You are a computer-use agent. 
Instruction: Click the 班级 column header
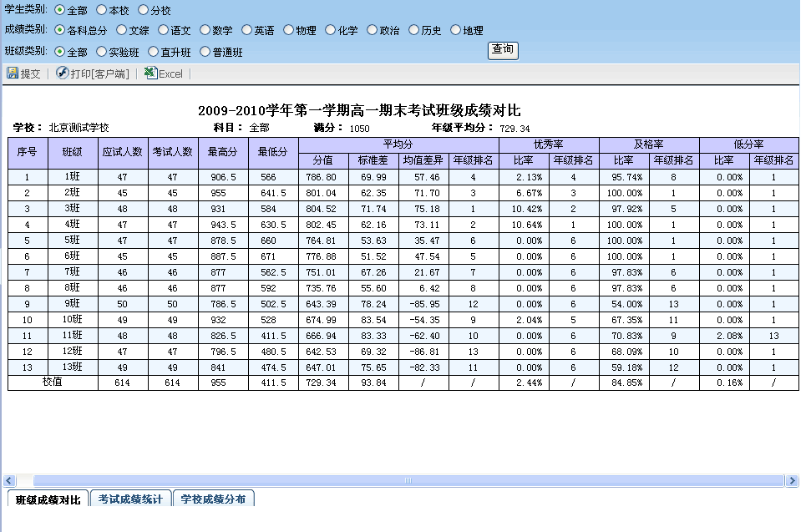[x=73, y=153]
